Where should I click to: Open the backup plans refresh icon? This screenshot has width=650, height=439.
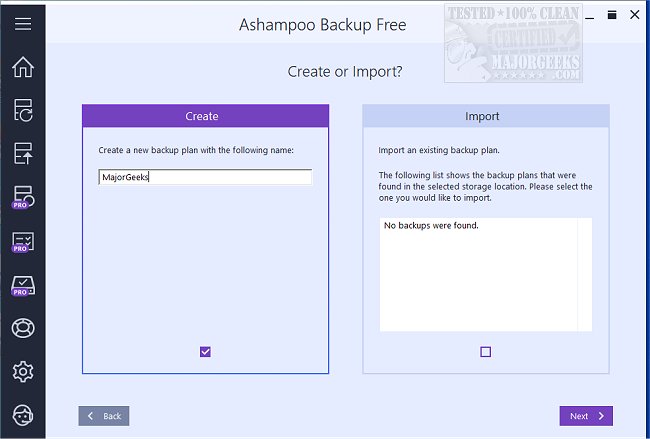(23, 110)
